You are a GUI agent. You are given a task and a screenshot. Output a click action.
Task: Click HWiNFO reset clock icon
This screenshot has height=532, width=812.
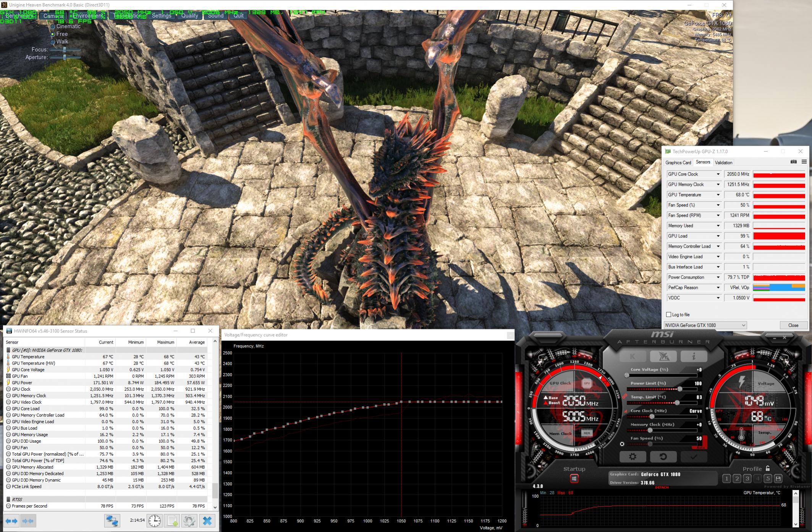[x=155, y=521]
